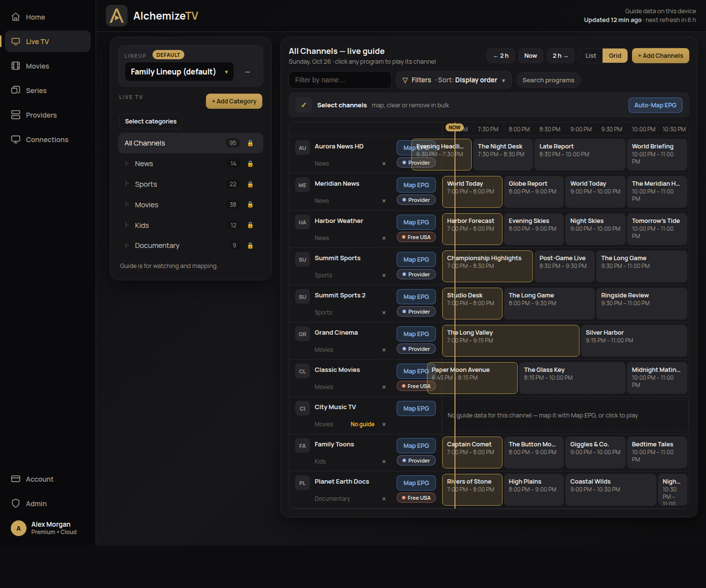Toggle Select categories mode

click(x=151, y=121)
